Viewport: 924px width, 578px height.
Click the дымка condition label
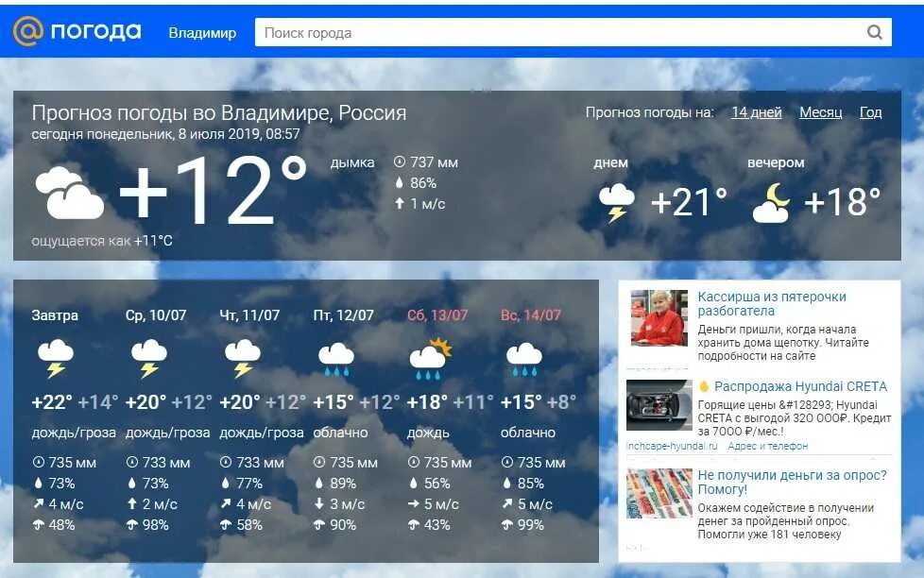pyautogui.click(x=352, y=162)
